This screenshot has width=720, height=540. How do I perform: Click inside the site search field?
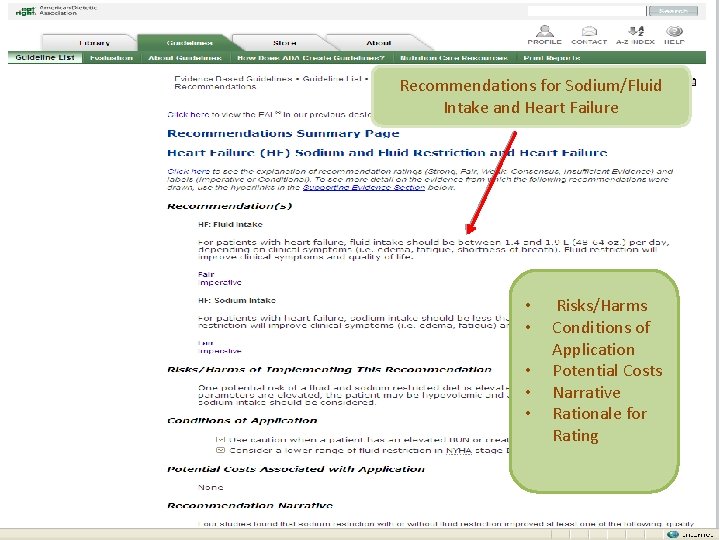[x=586, y=11]
